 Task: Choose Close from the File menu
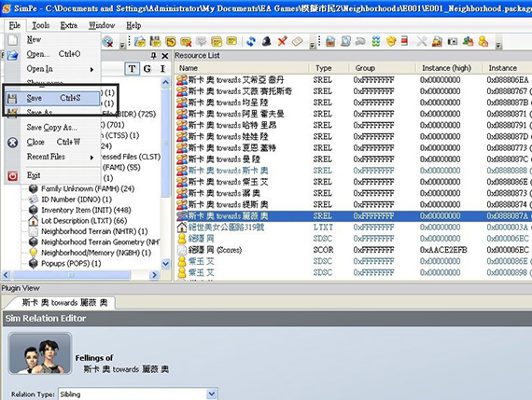tap(53, 142)
